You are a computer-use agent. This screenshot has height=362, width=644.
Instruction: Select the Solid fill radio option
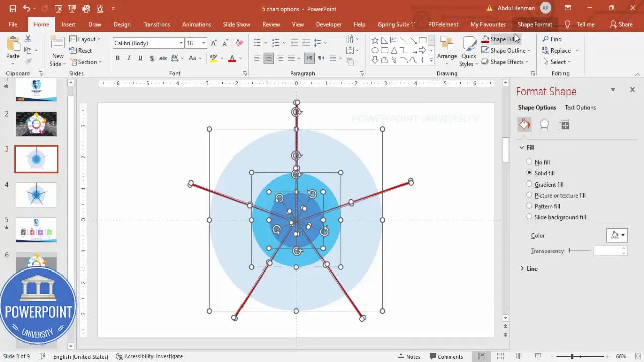529,173
